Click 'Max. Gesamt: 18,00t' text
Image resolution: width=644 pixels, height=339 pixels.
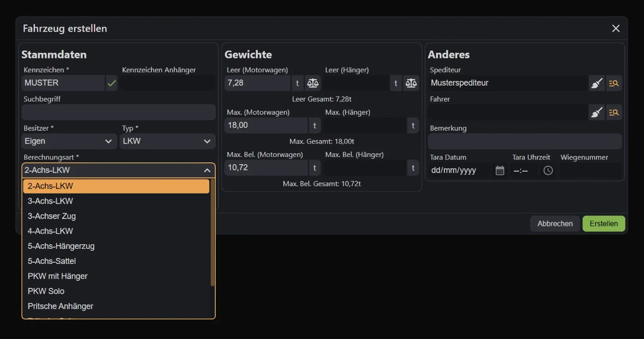(322, 141)
